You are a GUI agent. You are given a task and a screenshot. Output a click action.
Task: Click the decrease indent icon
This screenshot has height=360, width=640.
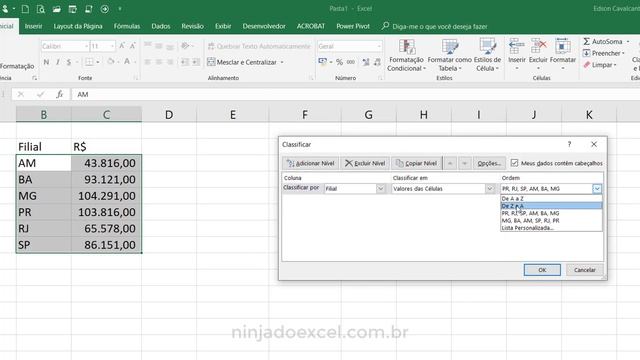coord(185,62)
